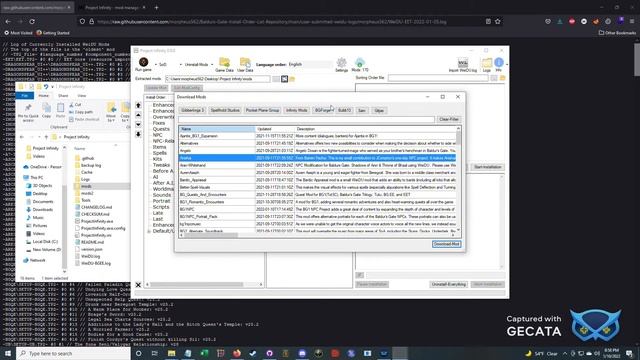Screen dimensions: 640x360
Task: Open User Data folder icon
Action: pos(245,62)
